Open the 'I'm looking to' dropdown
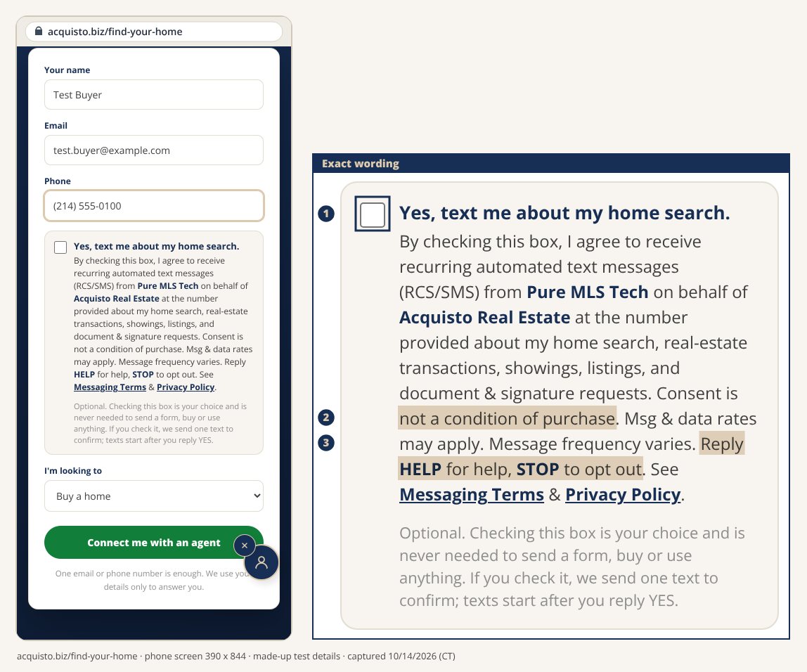The width and height of the screenshot is (807, 672). [x=154, y=496]
